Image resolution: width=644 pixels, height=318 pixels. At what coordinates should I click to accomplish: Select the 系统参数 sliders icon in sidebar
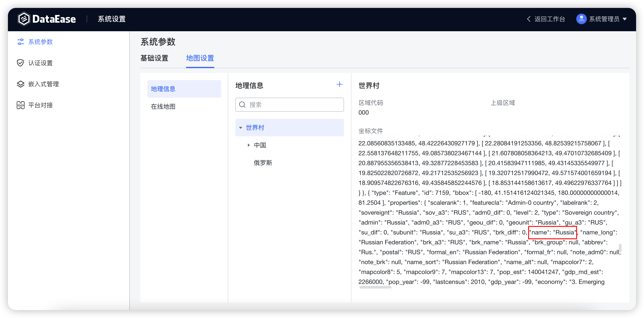tap(20, 42)
